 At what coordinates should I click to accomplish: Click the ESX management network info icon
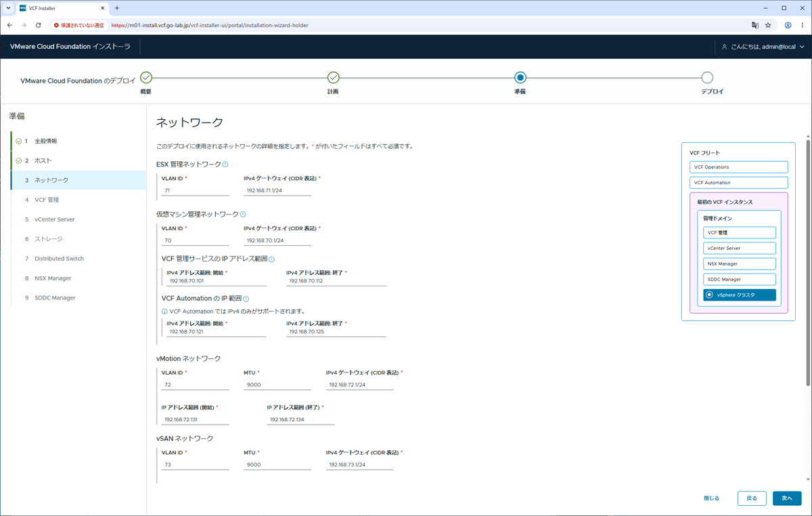tap(225, 165)
